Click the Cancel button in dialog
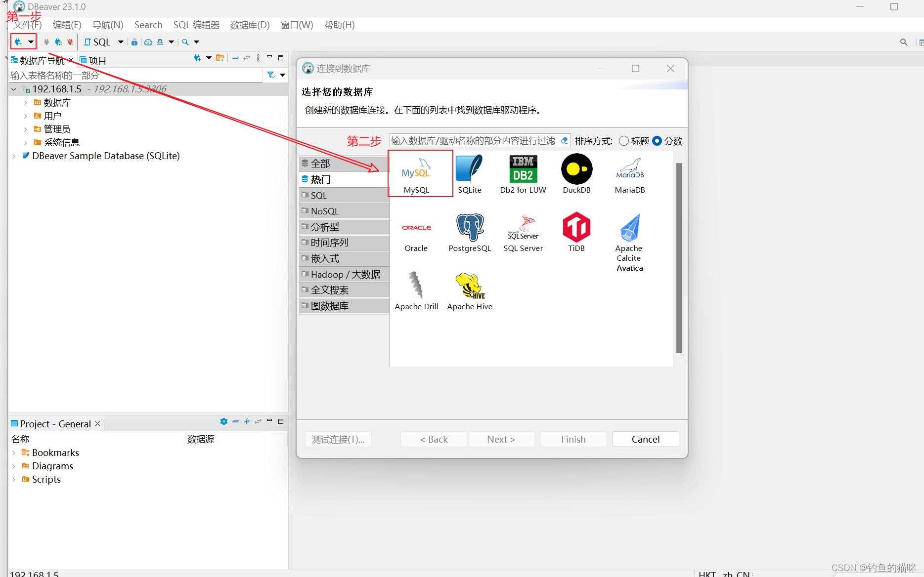The image size is (924, 577). pyautogui.click(x=645, y=439)
